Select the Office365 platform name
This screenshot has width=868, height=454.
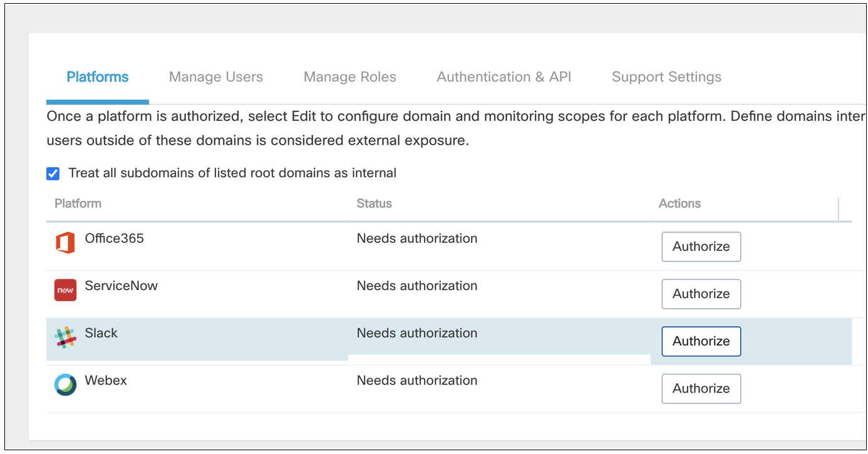[x=115, y=239]
